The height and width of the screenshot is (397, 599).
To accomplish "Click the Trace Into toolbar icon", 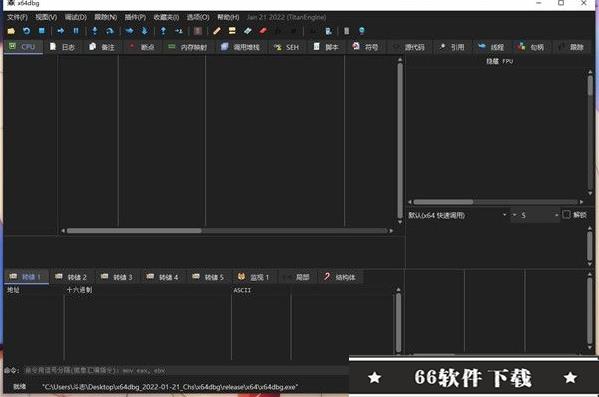I will coord(129,31).
